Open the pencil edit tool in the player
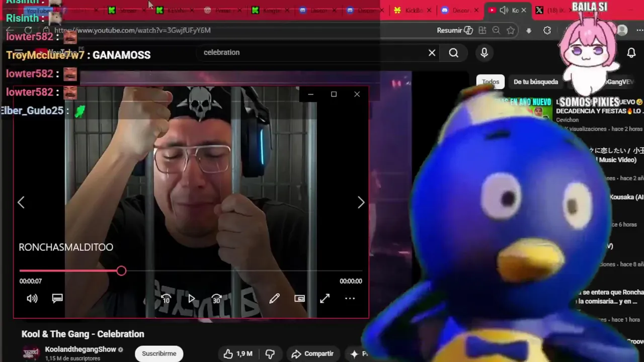 (274, 299)
